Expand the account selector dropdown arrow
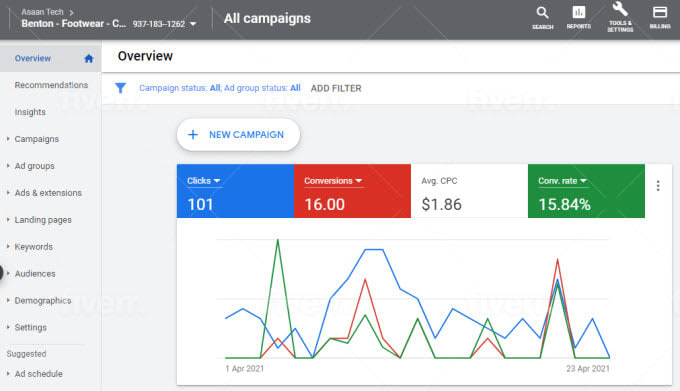680x391 pixels. pos(193,24)
